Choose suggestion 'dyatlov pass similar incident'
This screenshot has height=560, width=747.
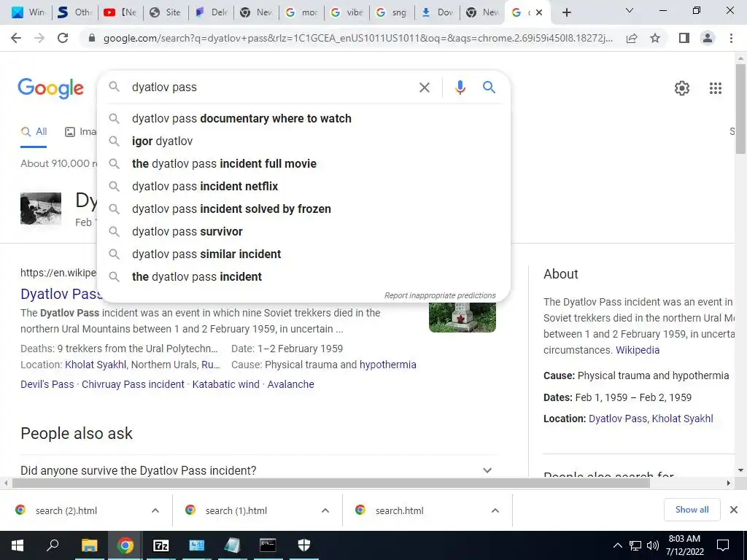click(304, 254)
